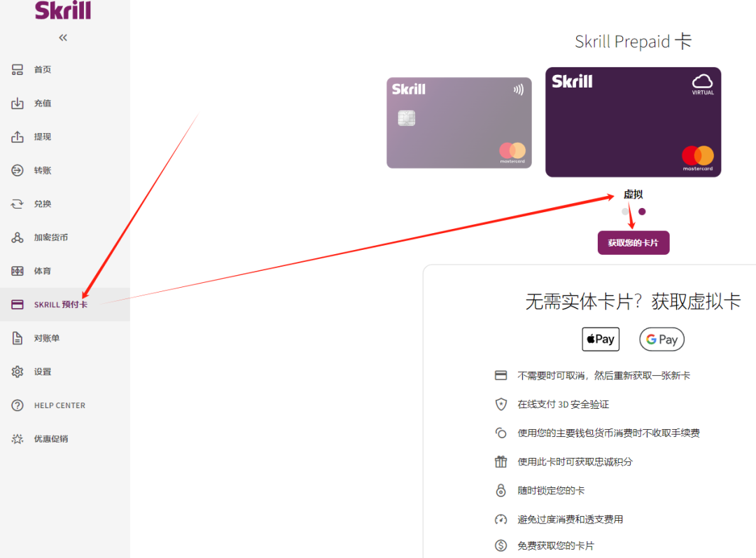Image resolution: width=756 pixels, height=558 pixels.
Task: Click the Skrill Prepaid 卡 heading
Action: tap(633, 41)
